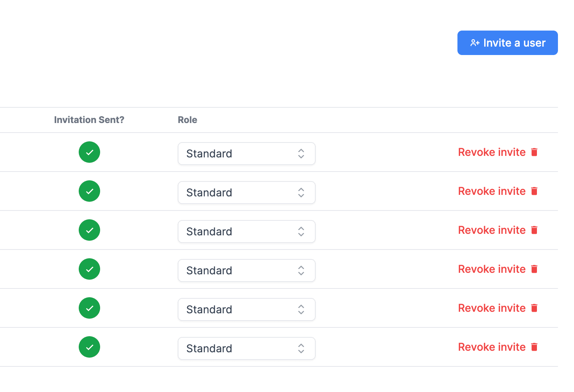Click the add-user icon inside the Invite button
Image resolution: width=574 pixels, height=392 pixels.
click(x=475, y=43)
